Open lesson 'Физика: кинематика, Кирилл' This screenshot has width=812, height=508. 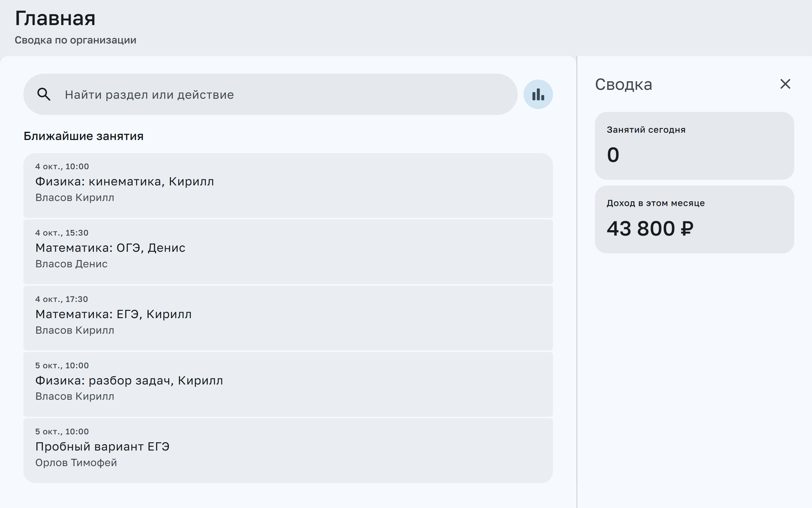288,185
